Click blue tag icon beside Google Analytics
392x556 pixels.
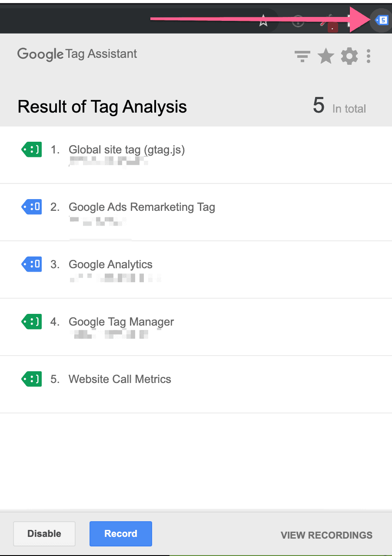(x=32, y=264)
